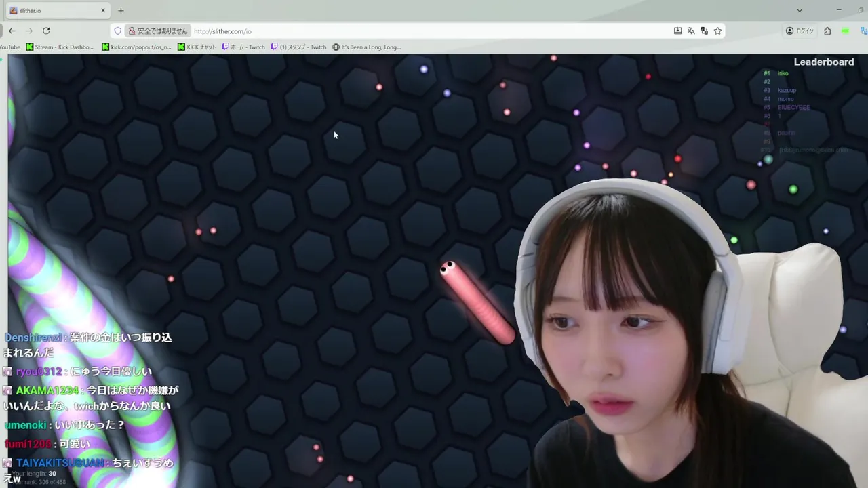This screenshot has height=488, width=868.
Task: Click the Your length: 30 readout
Action: click(34, 474)
